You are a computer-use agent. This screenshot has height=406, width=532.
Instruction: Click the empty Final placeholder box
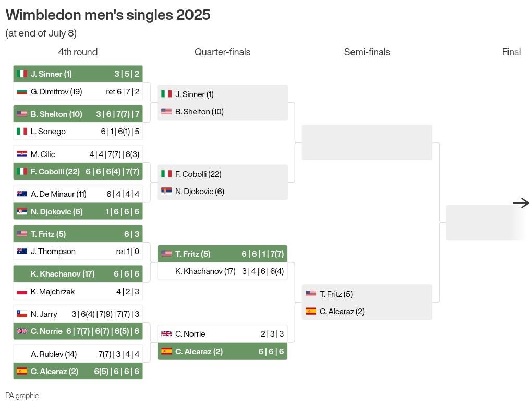point(486,222)
